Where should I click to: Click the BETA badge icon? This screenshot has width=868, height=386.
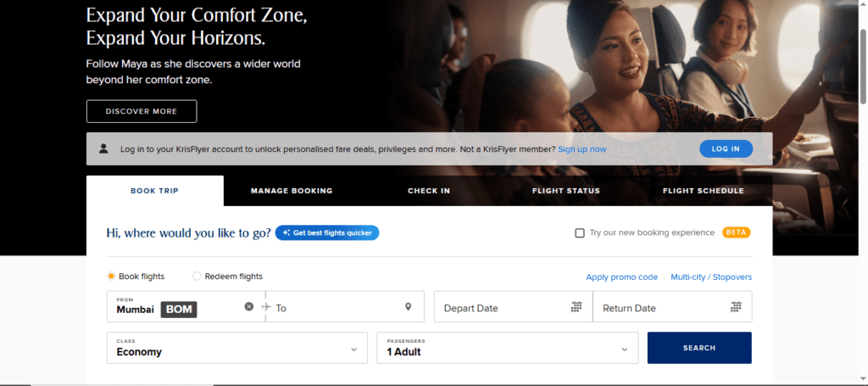736,232
